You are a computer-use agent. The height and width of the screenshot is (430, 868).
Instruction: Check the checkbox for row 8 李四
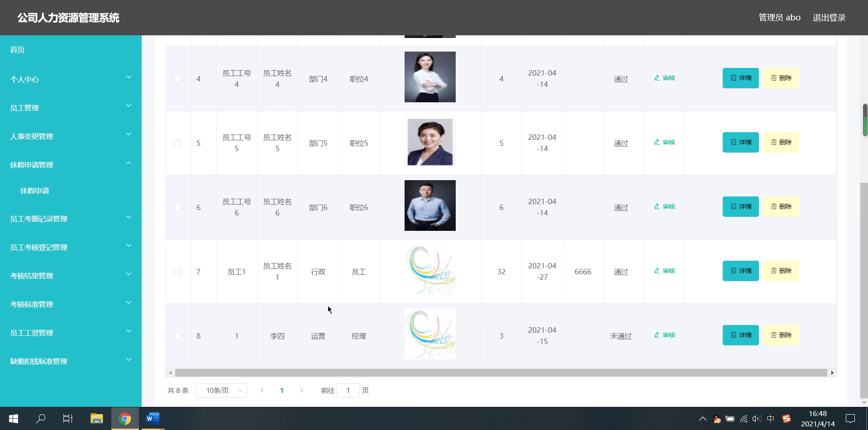click(x=177, y=336)
